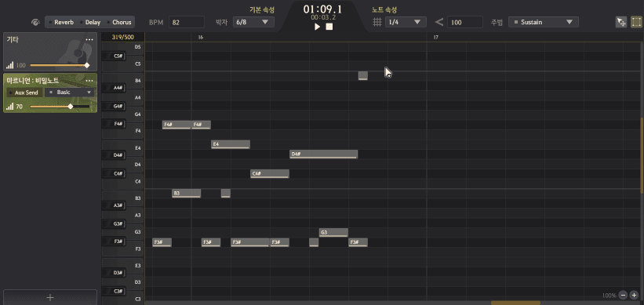
Task: Click the 마르니언 track volume slider
Action: 60,107
